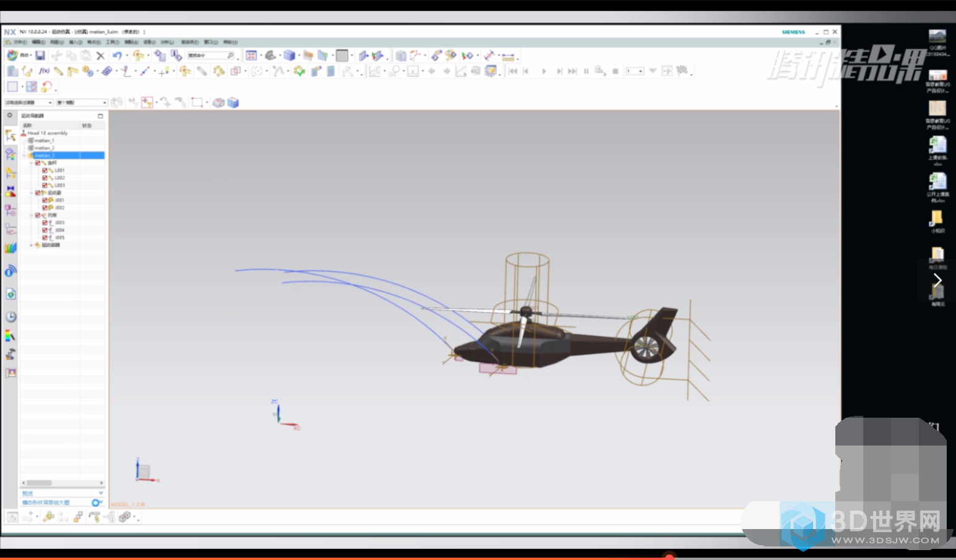956x560 pixels.
Task: Open the assembly scope dropdown on selection bar
Action: [82, 102]
